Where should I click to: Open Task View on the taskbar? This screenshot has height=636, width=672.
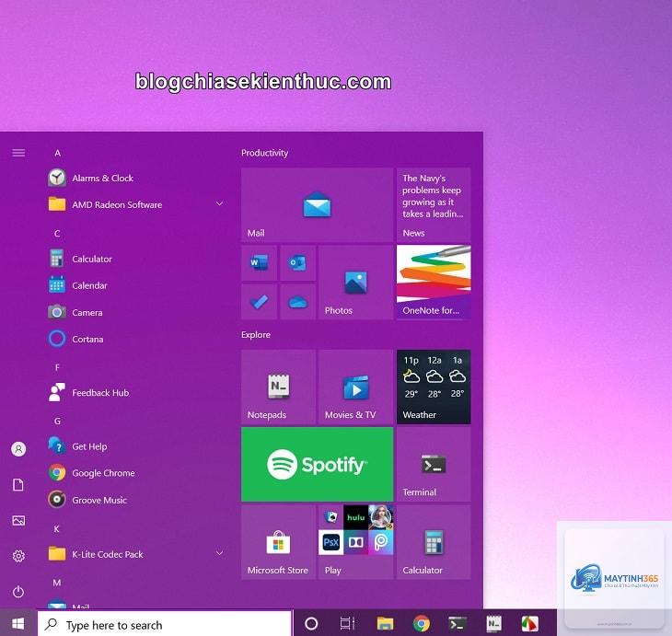[x=347, y=623]
